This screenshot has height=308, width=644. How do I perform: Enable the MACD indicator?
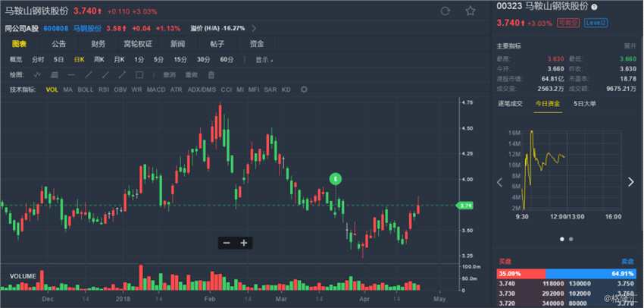pos(156,90)
